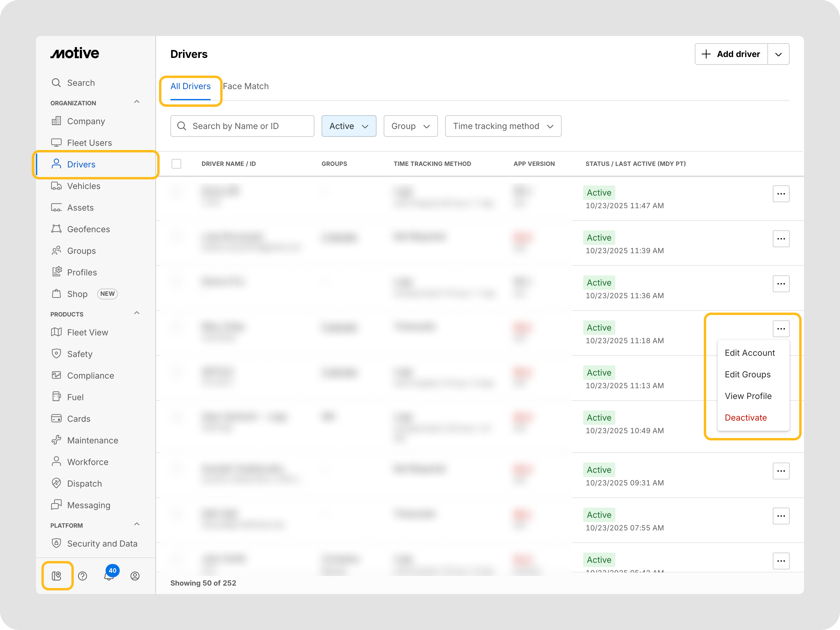Click the Add driver button

731,54
